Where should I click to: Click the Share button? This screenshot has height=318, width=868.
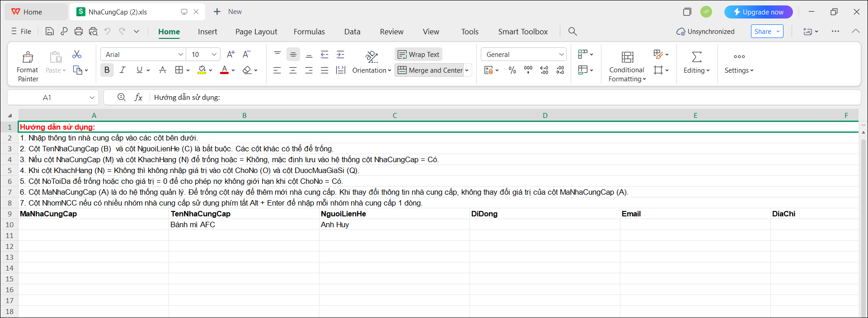[x=767, y=31]
